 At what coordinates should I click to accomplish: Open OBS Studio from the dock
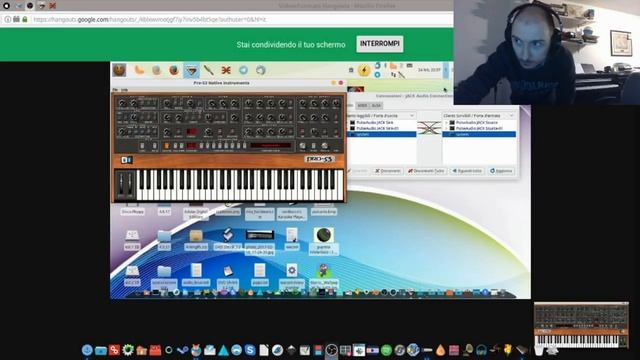coord(331,350)
